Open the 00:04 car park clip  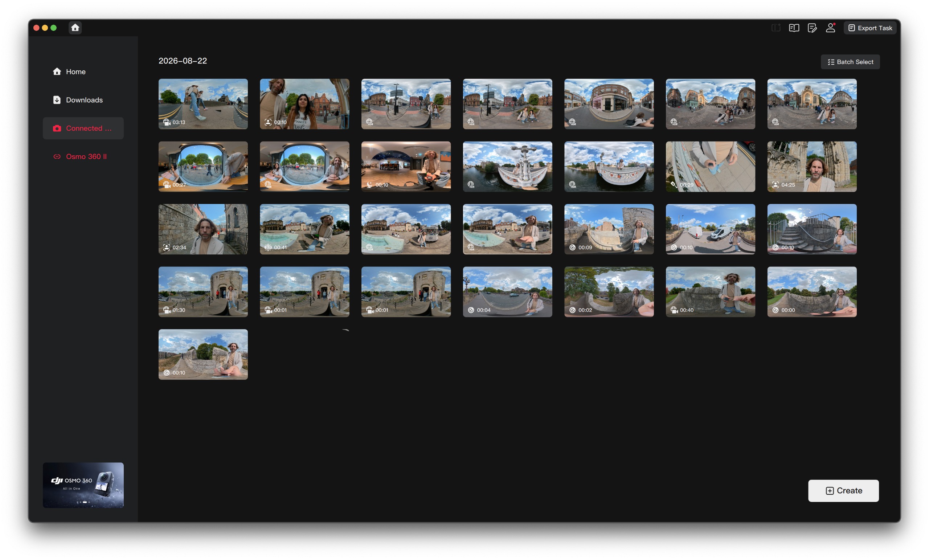click(x=507, y=291)
